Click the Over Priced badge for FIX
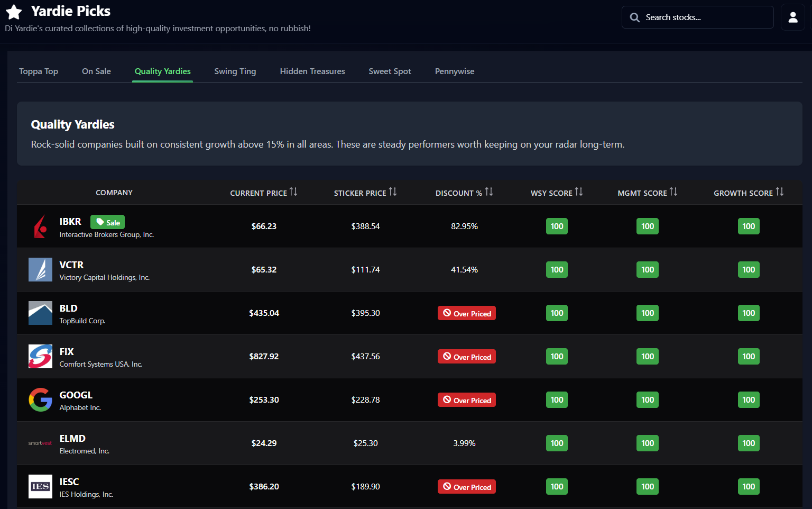The height and width of the screenshot is (509, 812). [x=467, y=357]
